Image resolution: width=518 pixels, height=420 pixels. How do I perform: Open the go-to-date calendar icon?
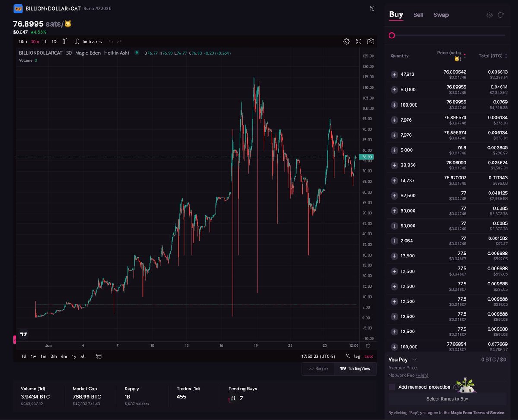click(99, 356)
